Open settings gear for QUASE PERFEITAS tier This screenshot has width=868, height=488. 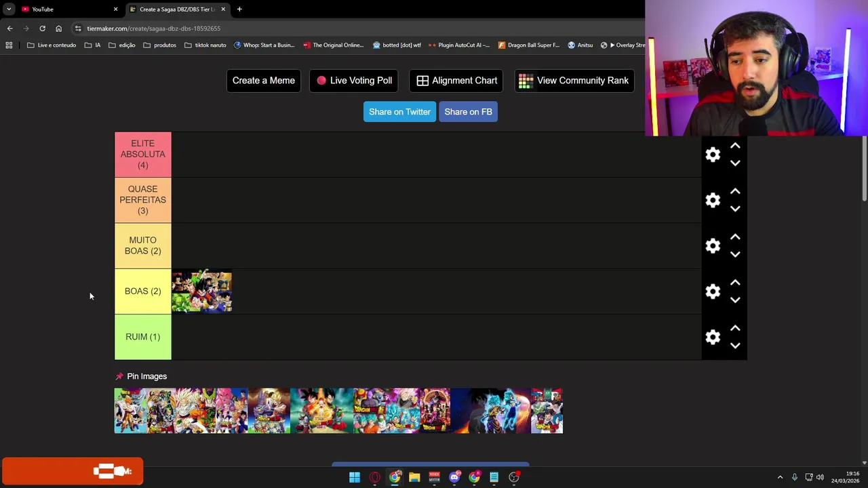[713, 200]
